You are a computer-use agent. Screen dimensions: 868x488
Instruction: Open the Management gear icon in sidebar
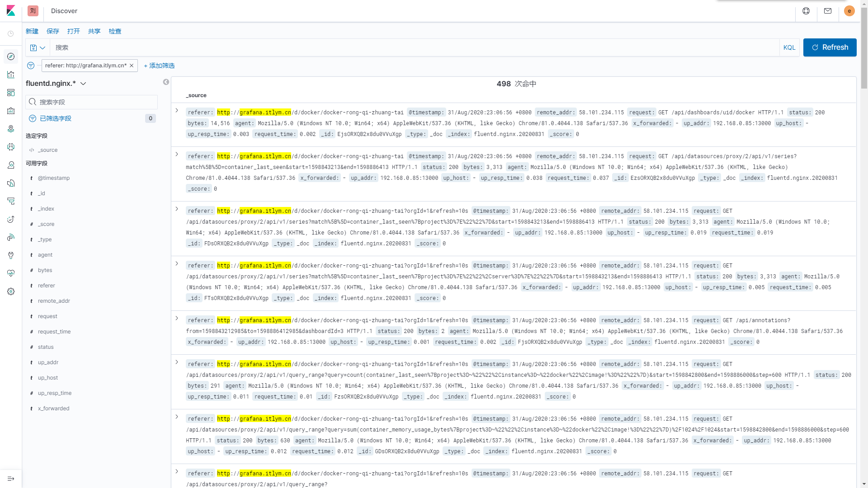click(x=11, y=291)
